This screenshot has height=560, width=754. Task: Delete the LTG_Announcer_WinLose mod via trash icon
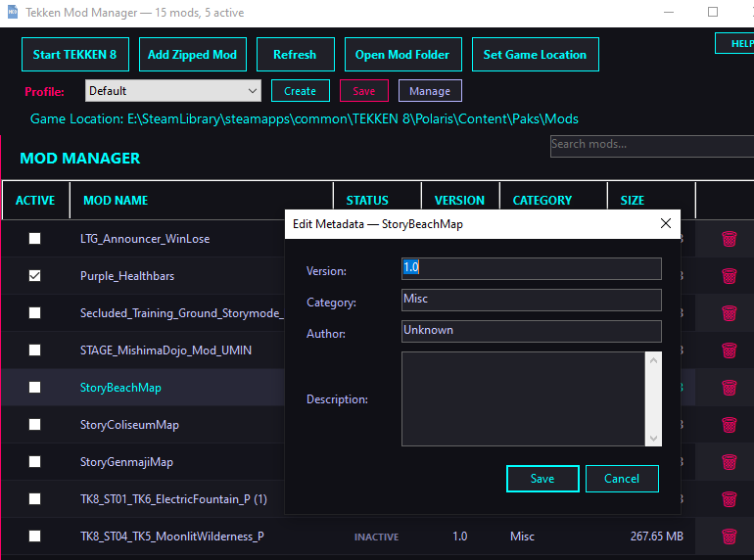click(x=729, y=239)
